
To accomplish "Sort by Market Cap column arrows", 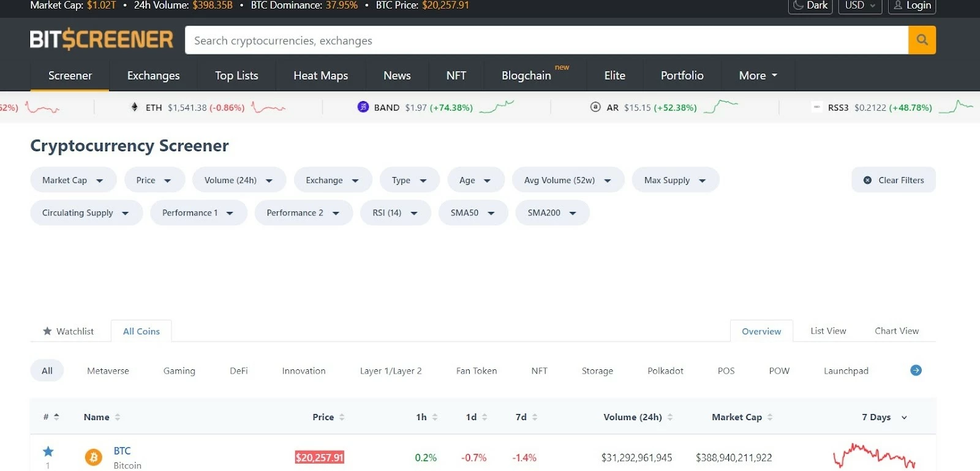I will (770, 417).
